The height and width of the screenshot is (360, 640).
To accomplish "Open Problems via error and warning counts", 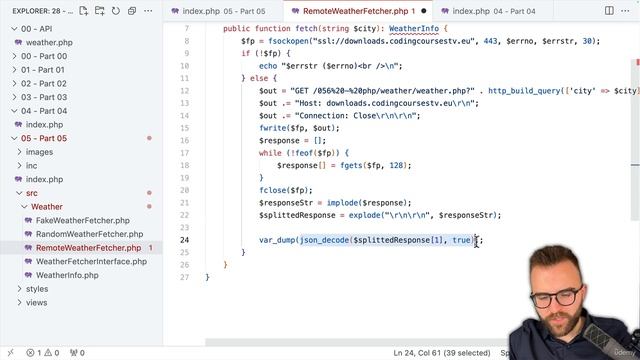I will 43,353.
